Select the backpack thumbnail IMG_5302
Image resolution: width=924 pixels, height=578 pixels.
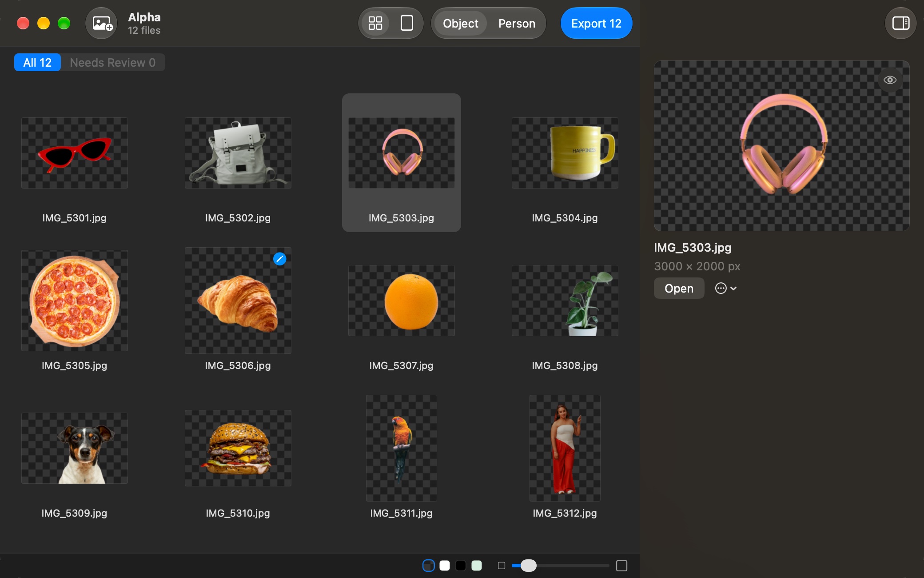238,153
